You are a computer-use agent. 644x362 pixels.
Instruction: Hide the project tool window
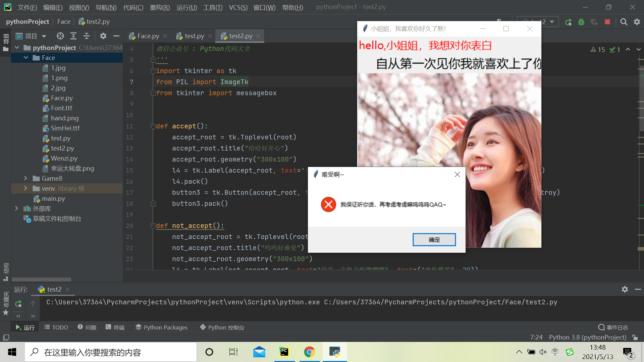116,36
